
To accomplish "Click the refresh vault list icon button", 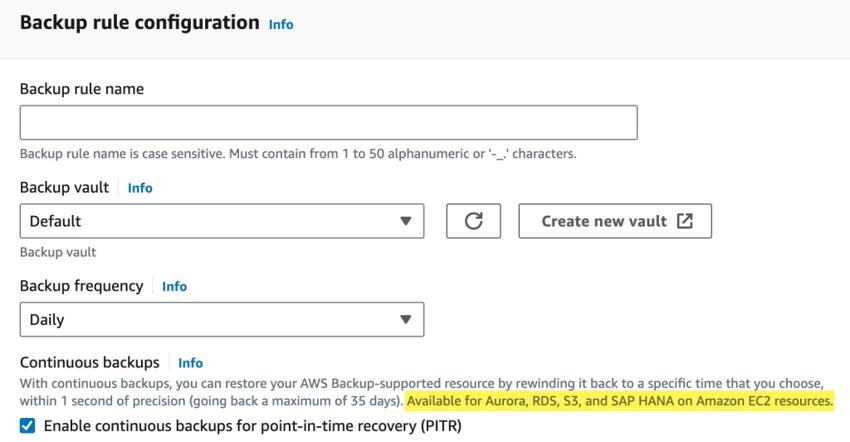I will 473,221.
